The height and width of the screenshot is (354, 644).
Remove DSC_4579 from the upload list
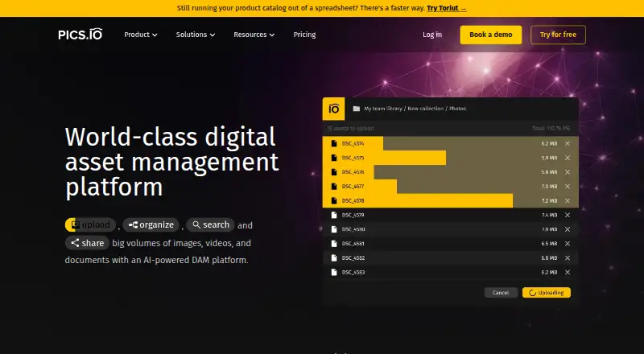[568, 215]
